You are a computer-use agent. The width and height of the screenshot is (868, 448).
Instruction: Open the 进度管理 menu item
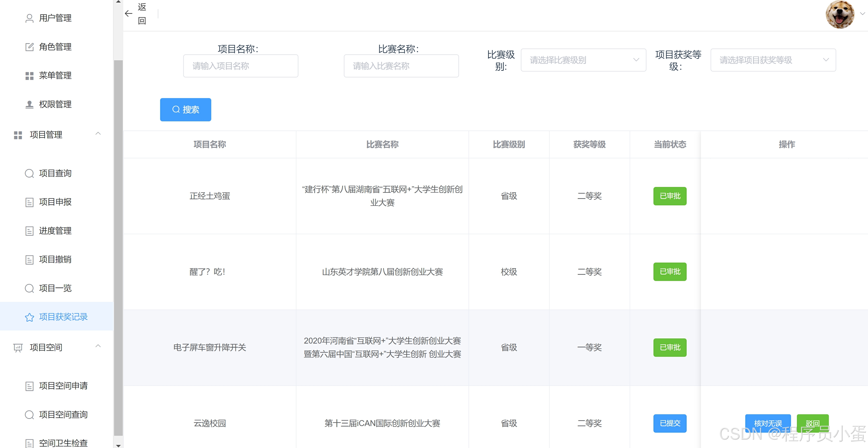click(55, 231)
